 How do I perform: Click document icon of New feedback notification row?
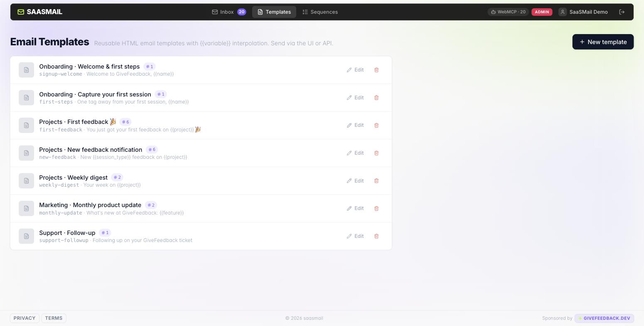[x=26, y=153]
